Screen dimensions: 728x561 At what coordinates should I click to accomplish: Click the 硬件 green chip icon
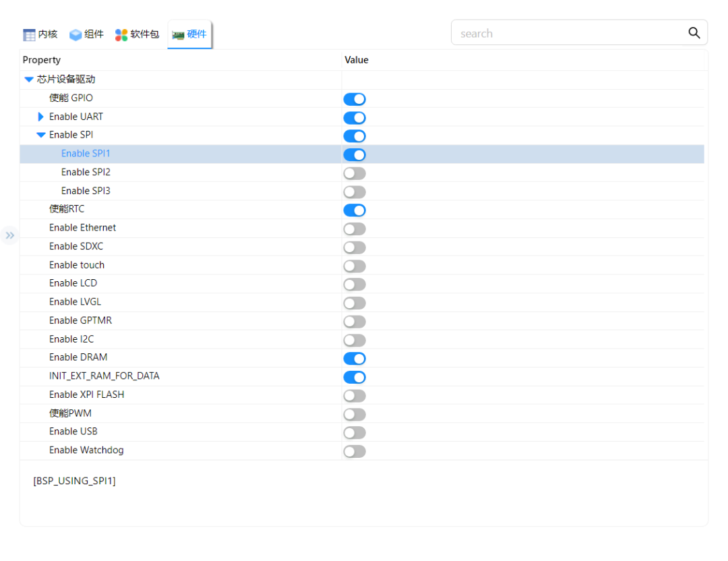pos(178,34)
